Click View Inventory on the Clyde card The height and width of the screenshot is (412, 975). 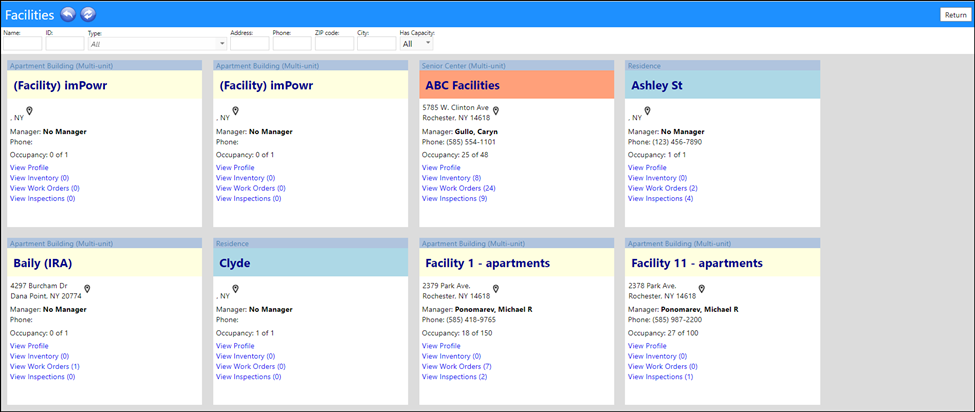[246, 357]
